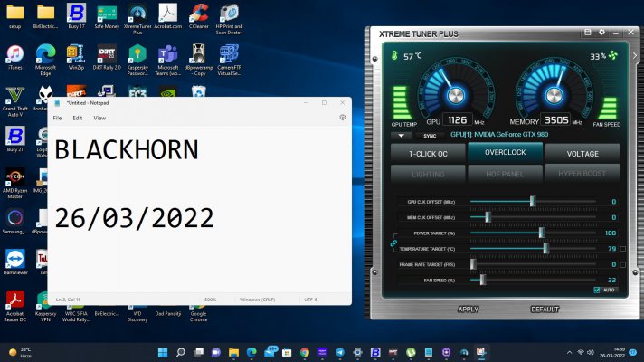This screenshot has height=362, width=644.
Task: Open Notepad Edit menu
Action: tap(77, 118)
